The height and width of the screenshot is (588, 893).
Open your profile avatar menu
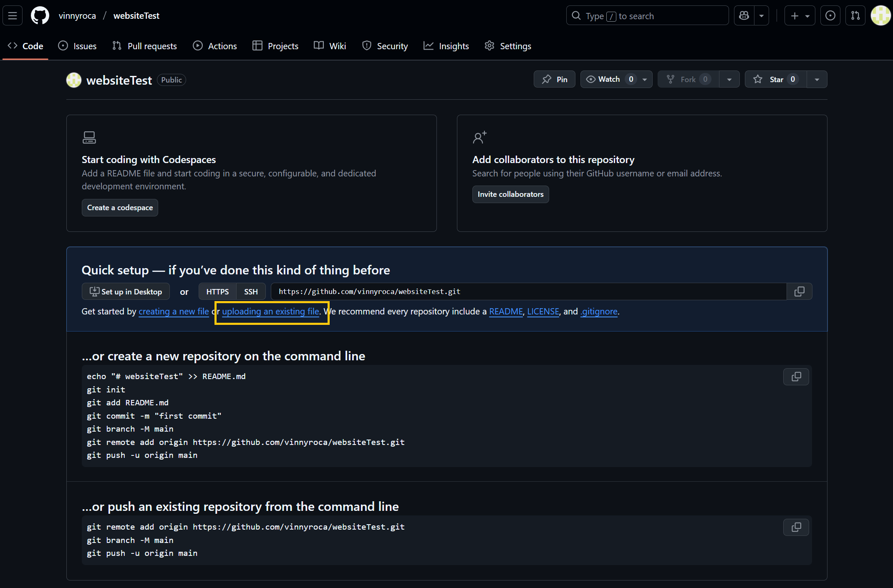pyautogui.click(x=880, y=15)
